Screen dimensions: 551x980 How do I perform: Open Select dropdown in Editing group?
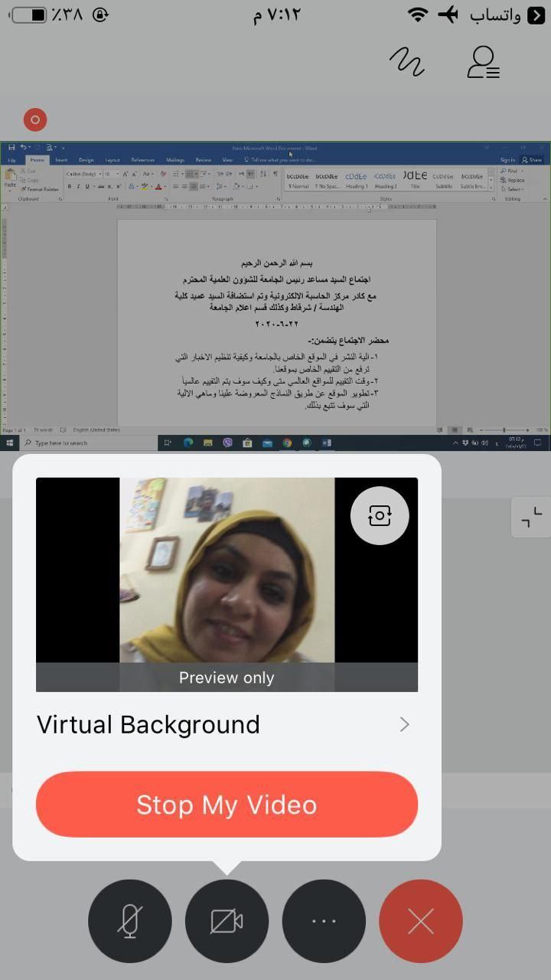pyautogui.click(x=513, y=189)
